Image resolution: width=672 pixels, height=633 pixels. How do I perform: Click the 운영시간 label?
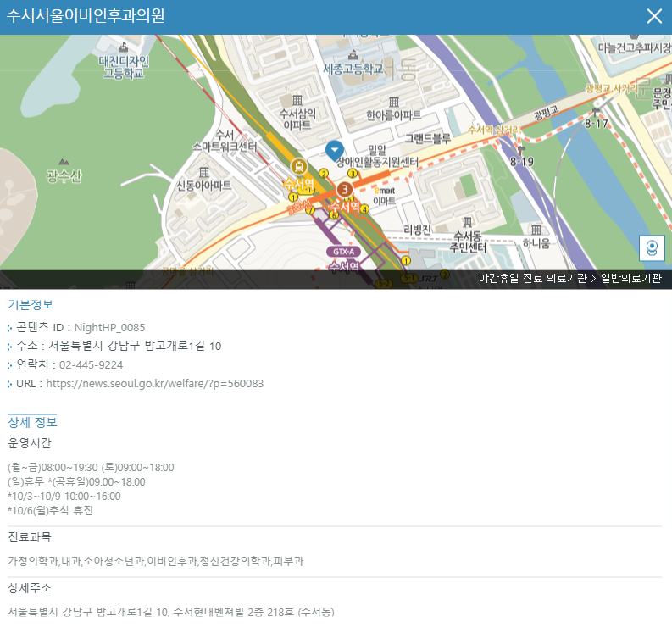point(30,443)
